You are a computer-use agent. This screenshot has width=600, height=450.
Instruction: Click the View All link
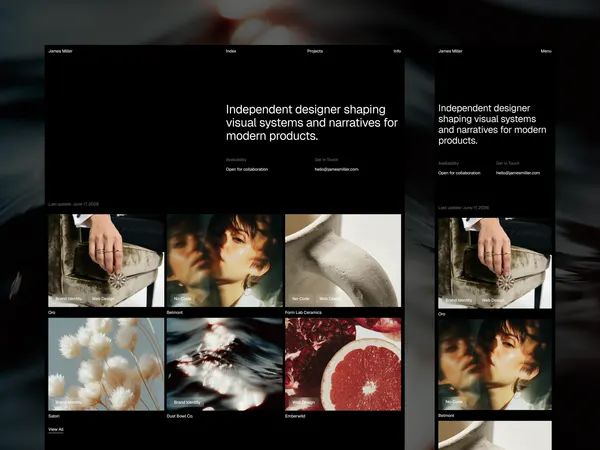pos(56,429)
